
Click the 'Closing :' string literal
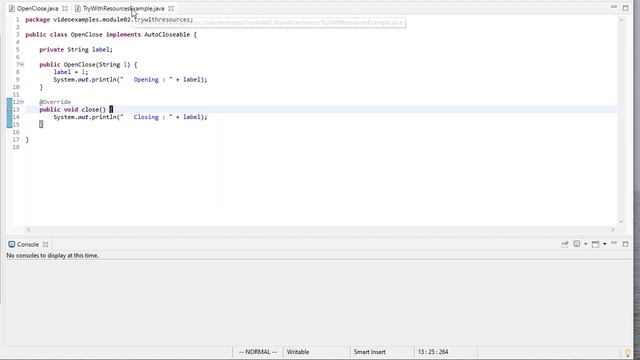click(147, 117)
